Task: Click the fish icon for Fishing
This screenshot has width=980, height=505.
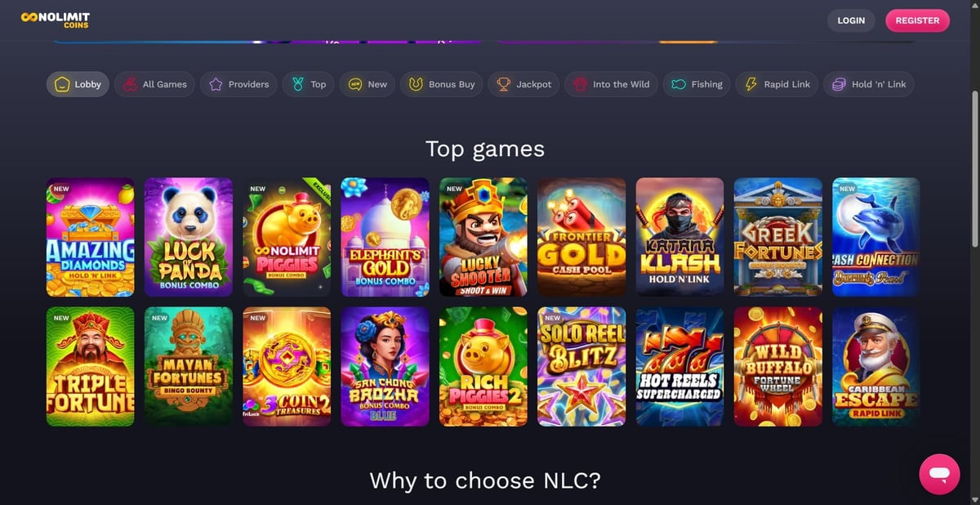Action: pos(678,84)
